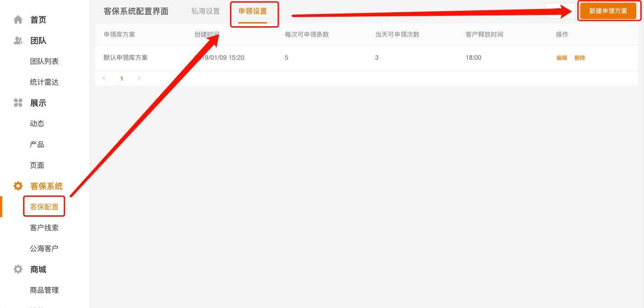The width and height of the screenshot is (644, 308).
Task: Click 编辑 link for default plan
Action: point(562,58)
